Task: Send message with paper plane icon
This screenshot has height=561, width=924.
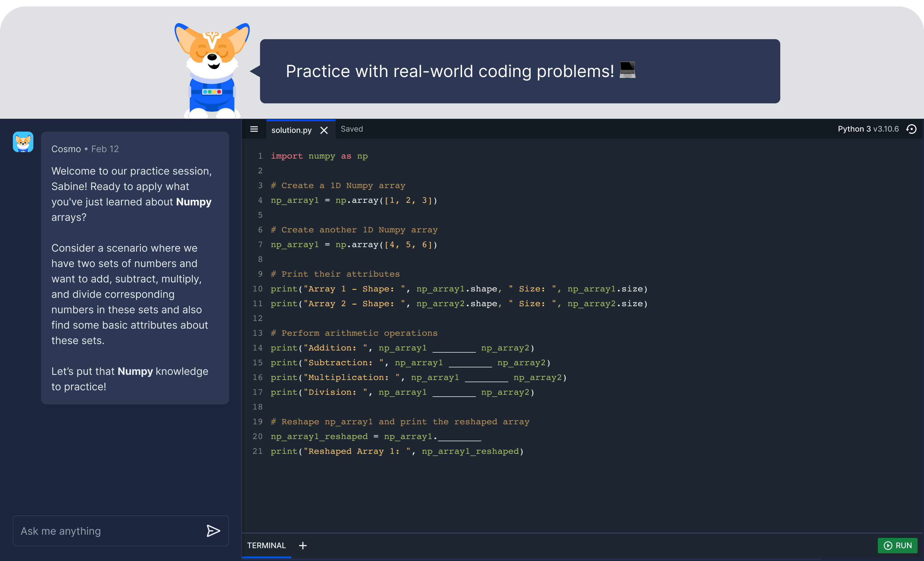Action: tap(213, 531)
